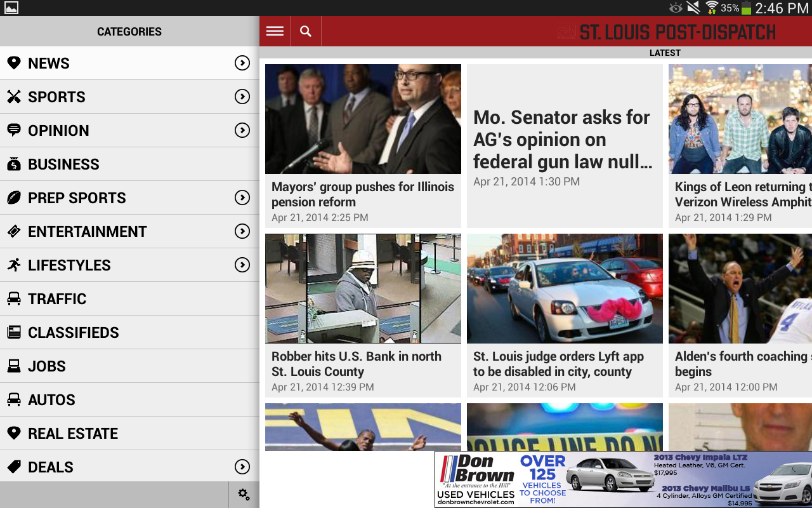Tap the CATEGORIES panel heading

[x=129, y=31]
